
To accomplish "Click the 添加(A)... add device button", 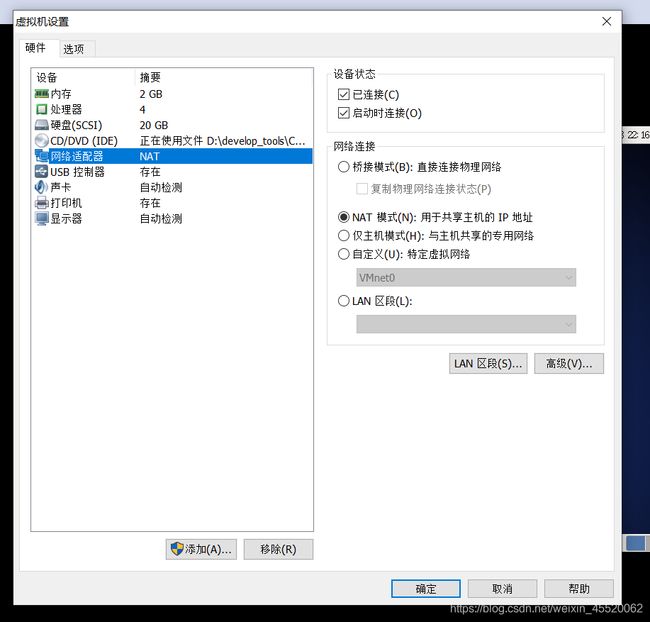I will click(x=201, y=549).
